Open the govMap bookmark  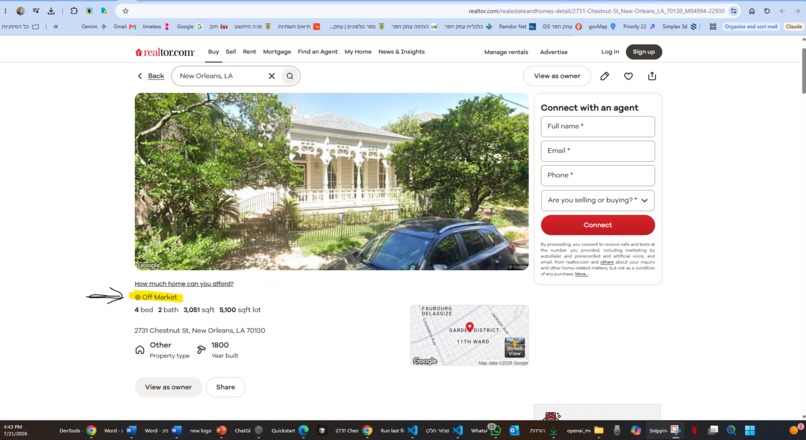pos(602,26)
